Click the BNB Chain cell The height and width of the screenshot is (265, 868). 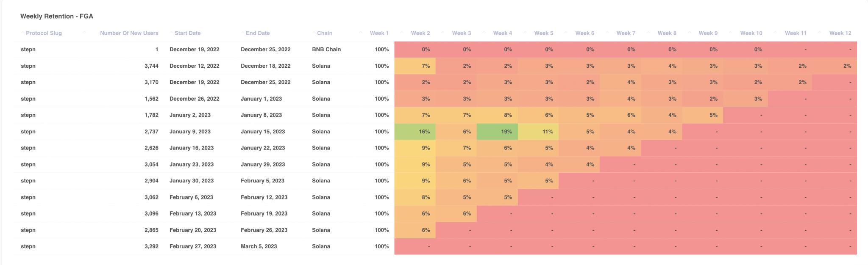[x=326, y=50]
